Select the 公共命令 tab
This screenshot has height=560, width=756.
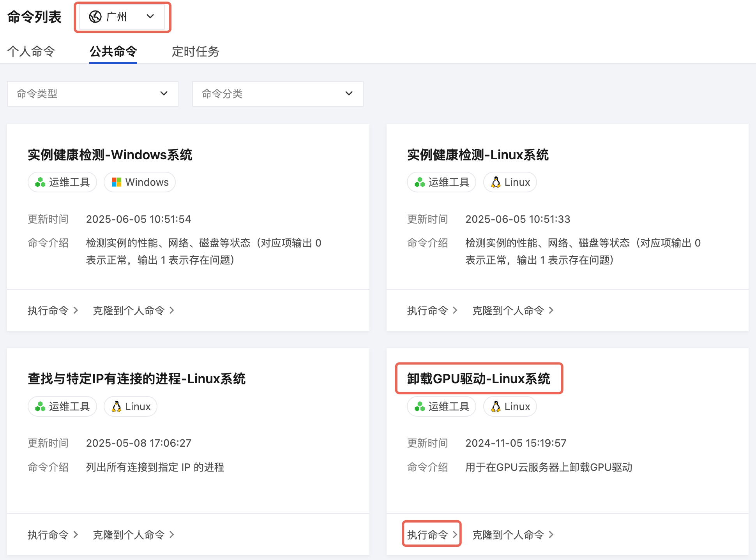click(x=113, y=51)
